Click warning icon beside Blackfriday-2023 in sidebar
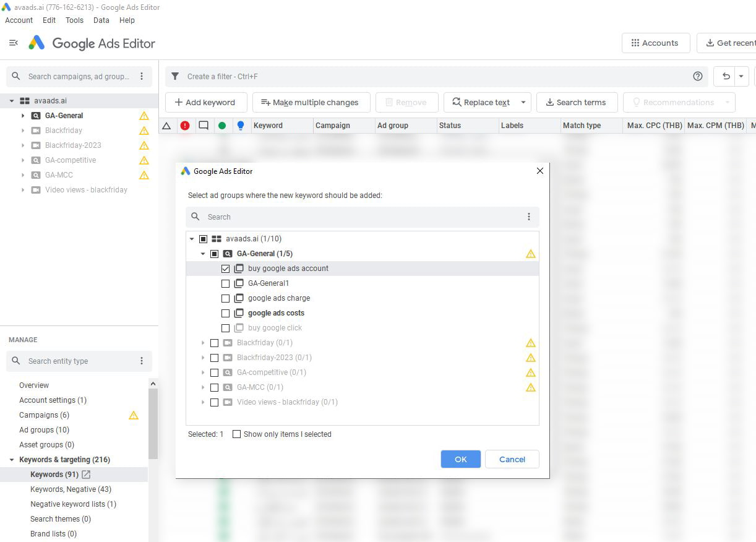The width and height of the screenshot is (756, 542). 144,145
